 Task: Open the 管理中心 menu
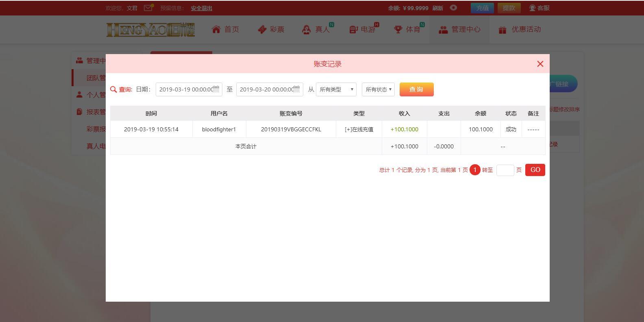[x=459, y=29]
